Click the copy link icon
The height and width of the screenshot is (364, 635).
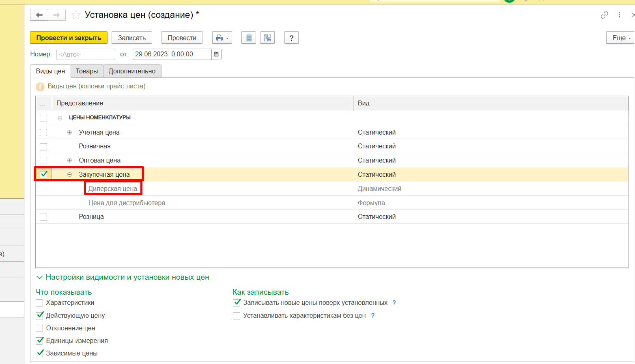604,15
